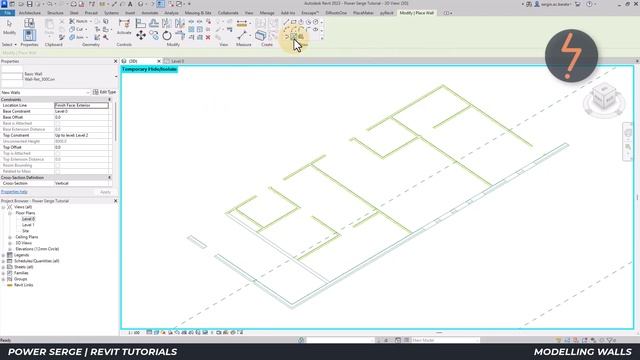Click the 1:100 view scale in view bar
The width and height of the screenshot is (640, 360).
coord(134,333)
